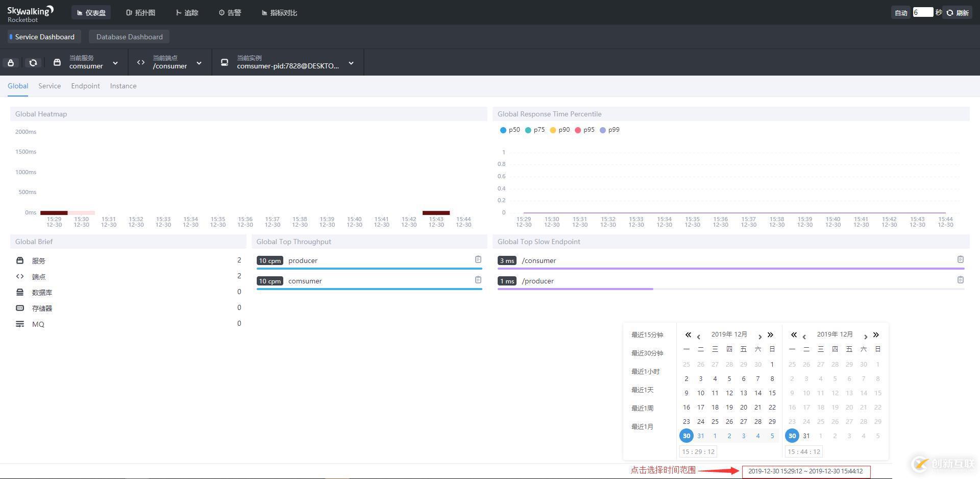The image size is (980, 479).
Task: Copy the /consumer slow endpoint via clipboard icon
Action: 960,259
